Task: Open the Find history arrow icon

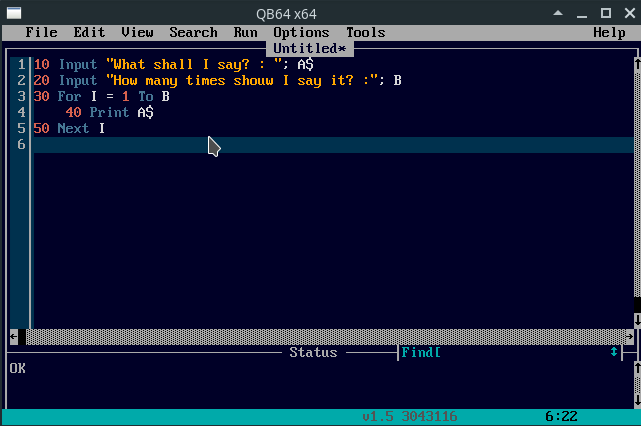Action: pyautogui.click(x=614, y=352)
